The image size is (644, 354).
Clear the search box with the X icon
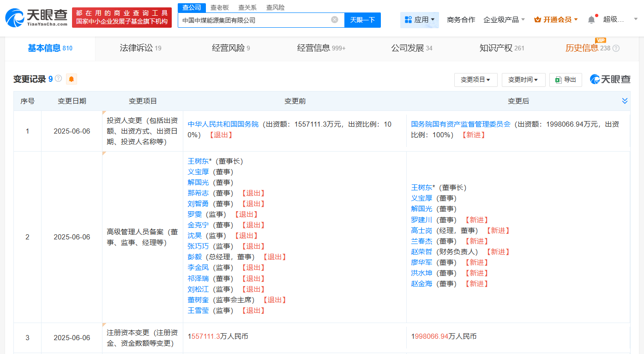(x=335, y=20)
